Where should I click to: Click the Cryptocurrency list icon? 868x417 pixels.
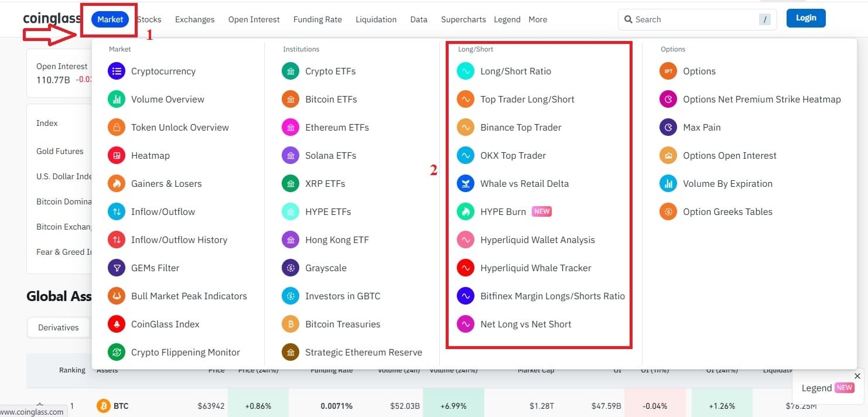117,71
